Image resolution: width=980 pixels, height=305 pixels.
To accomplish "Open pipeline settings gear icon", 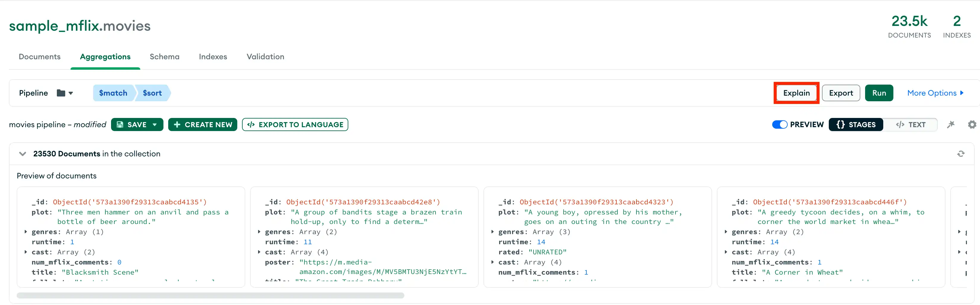I will (x=972, y=125).
